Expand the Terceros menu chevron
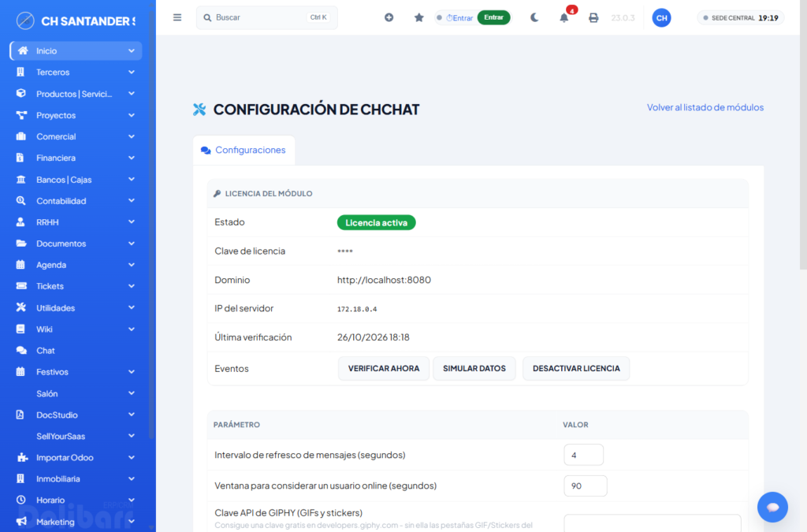 132,72
